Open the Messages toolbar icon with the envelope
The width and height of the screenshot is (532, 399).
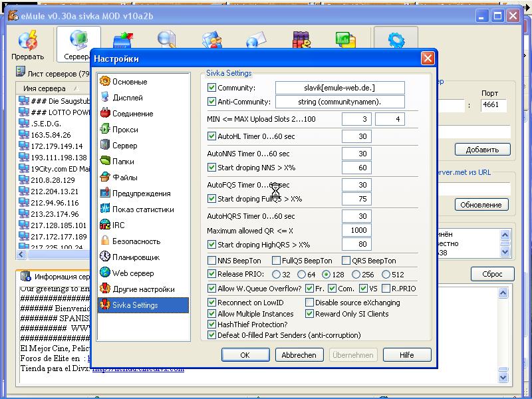[x=256, y=39]
